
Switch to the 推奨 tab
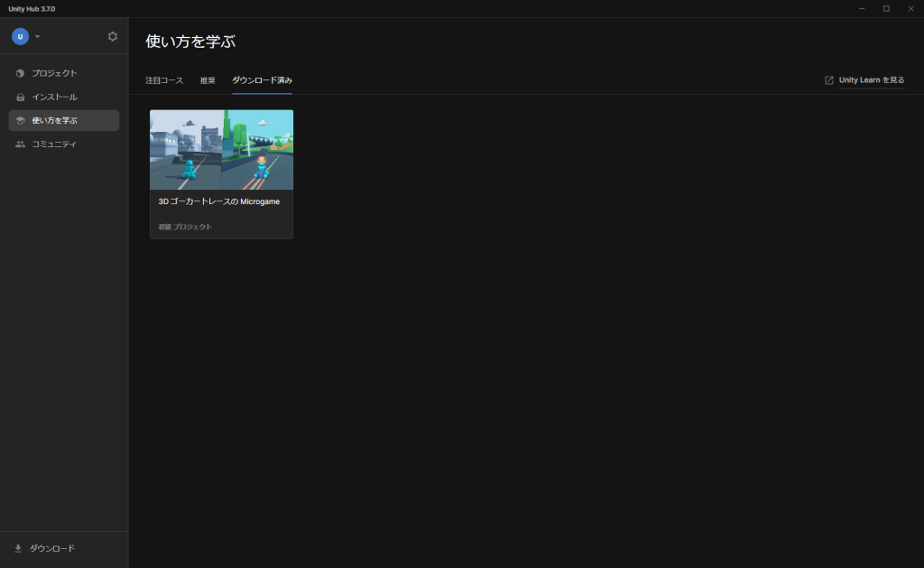[208, 80]
